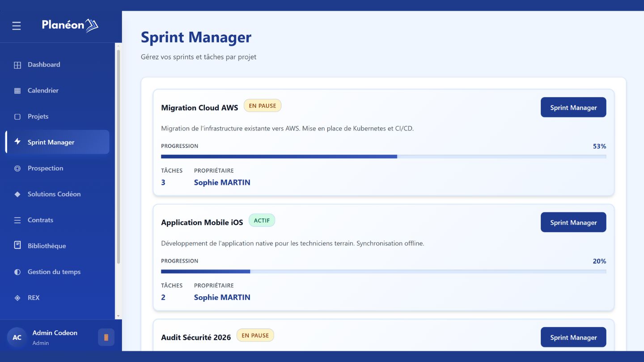
Task: Click the 'Gérez vos sprints' subtitle text
Action: (199, 57)
